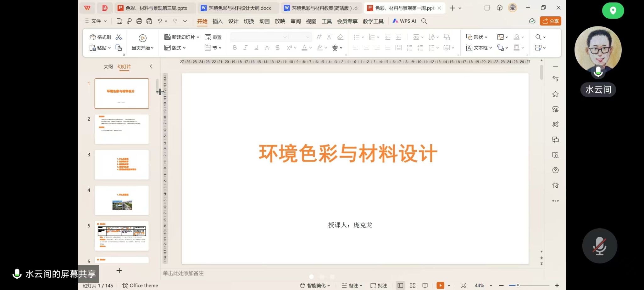This screenshot has width=644, height=290.
Task: Click the Format Painter (格式刷) icon
Action: (x=93, y=37)
